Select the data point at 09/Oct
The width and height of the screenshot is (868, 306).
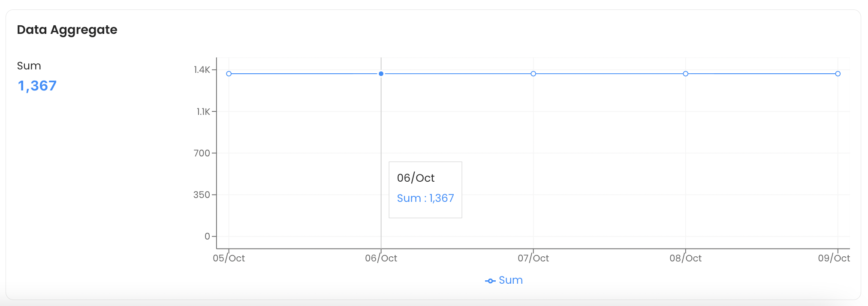click(838, 73)
